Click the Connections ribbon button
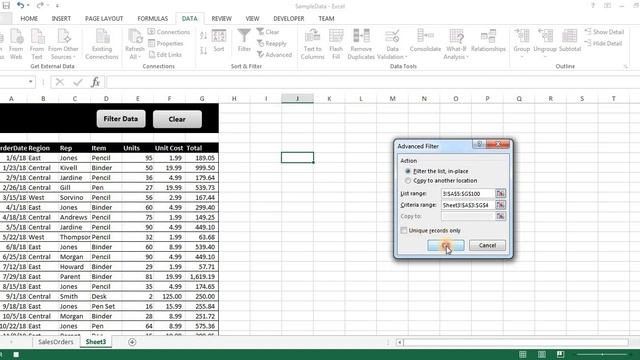The image size is (640, 360). [x=169, y=32]
